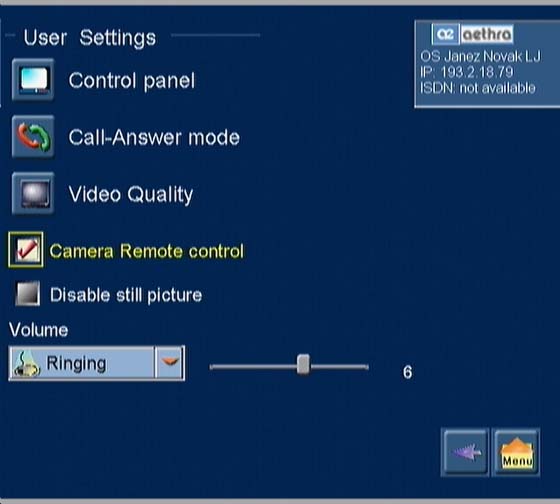
Task: Click the Disable still picture label
Action: tap(126, 295)
